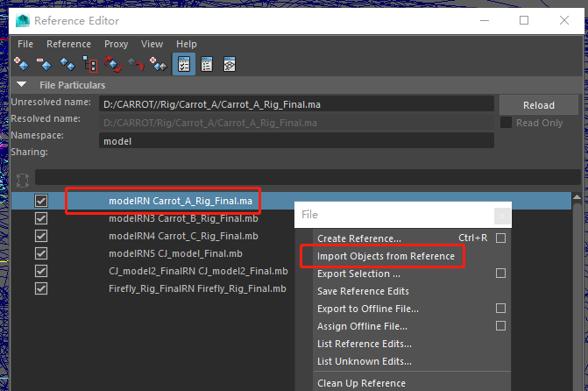Click the Select File Contents hierarchy icon
The height and width of the screenshot is (391, 588).
point(90,64)
